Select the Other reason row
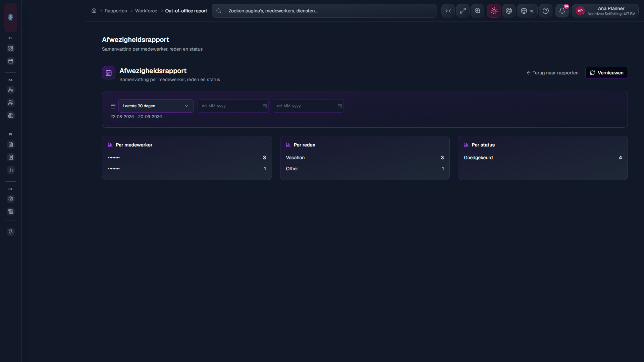The height and width of the screenshot is (362, 644). click(x=365, y=169)
